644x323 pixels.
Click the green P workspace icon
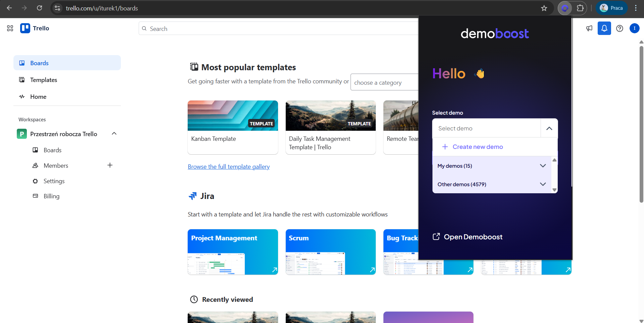coord(22,134)
